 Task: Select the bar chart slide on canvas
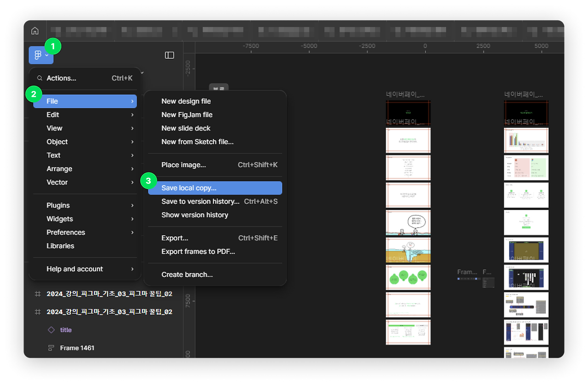(x=526, y=140)
